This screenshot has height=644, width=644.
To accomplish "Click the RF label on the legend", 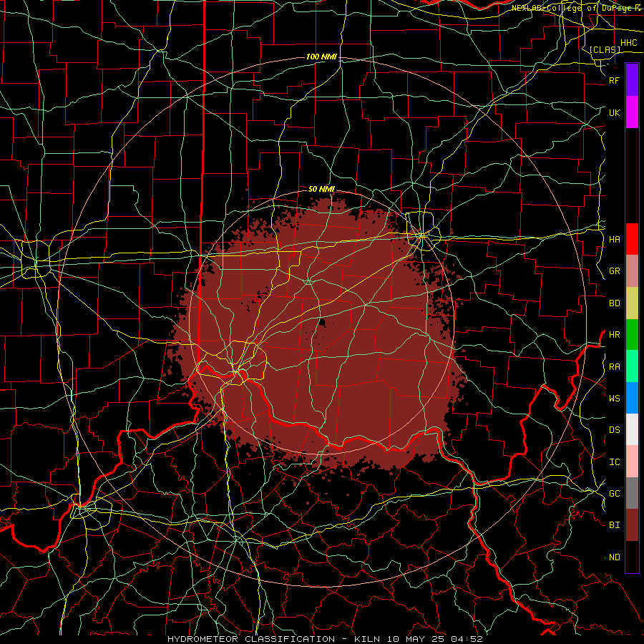I will point(615,80).
